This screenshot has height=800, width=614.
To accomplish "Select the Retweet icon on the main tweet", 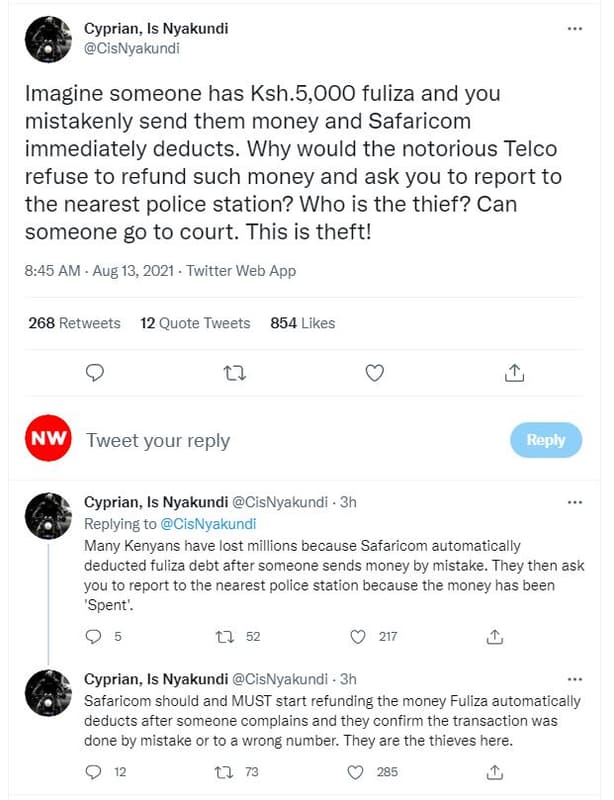I will (x=235, y=372).
